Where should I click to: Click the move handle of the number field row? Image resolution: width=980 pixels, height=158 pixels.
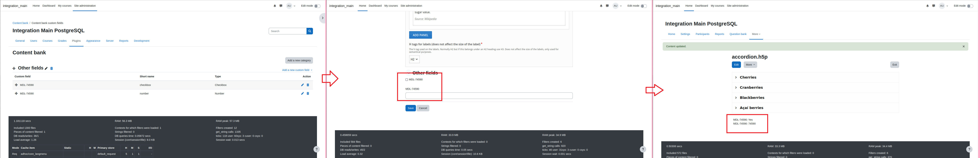click(x=16, y=94)
